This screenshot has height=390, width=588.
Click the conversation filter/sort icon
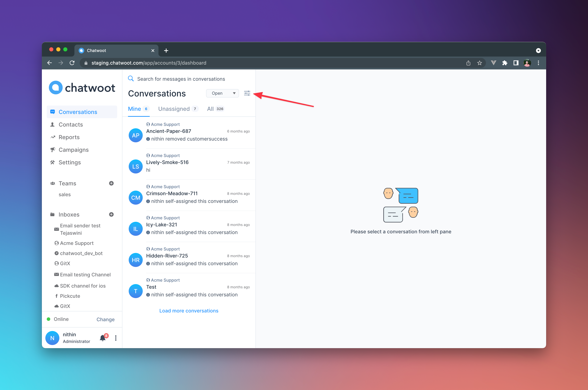point(247,93)
